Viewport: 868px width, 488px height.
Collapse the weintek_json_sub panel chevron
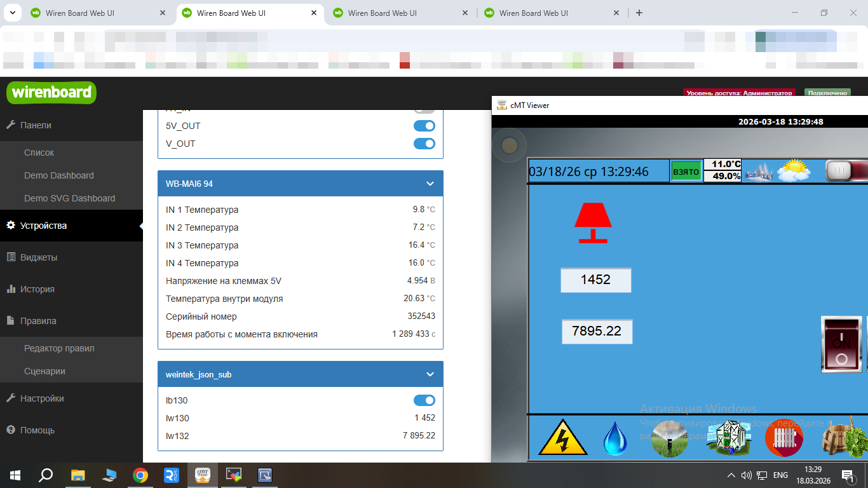coord(430,374)
